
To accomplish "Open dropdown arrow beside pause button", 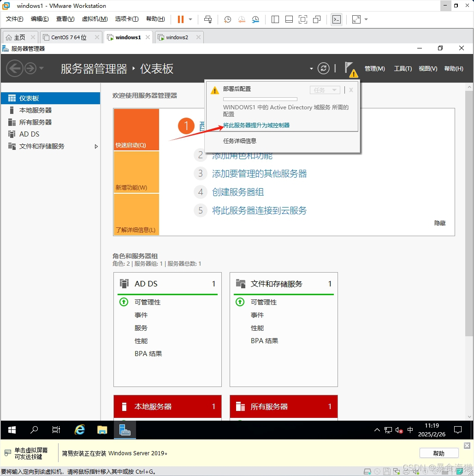I will click(190, 19).
